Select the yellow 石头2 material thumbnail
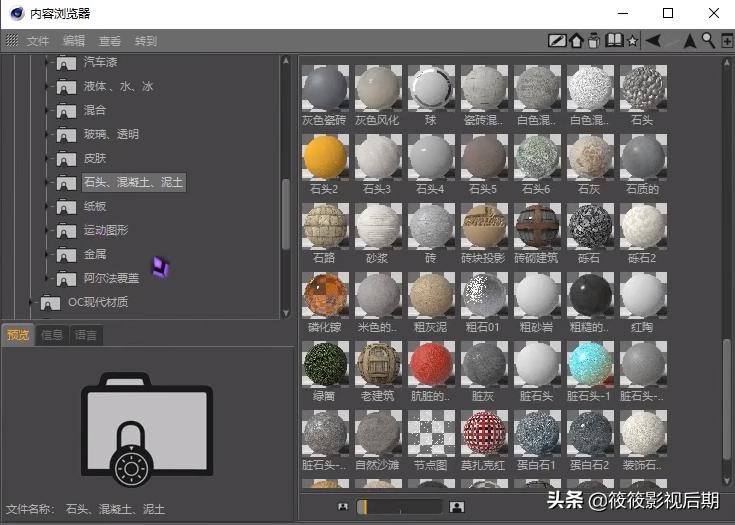This screenshot has height=525, width=735. tap(325, 157)
